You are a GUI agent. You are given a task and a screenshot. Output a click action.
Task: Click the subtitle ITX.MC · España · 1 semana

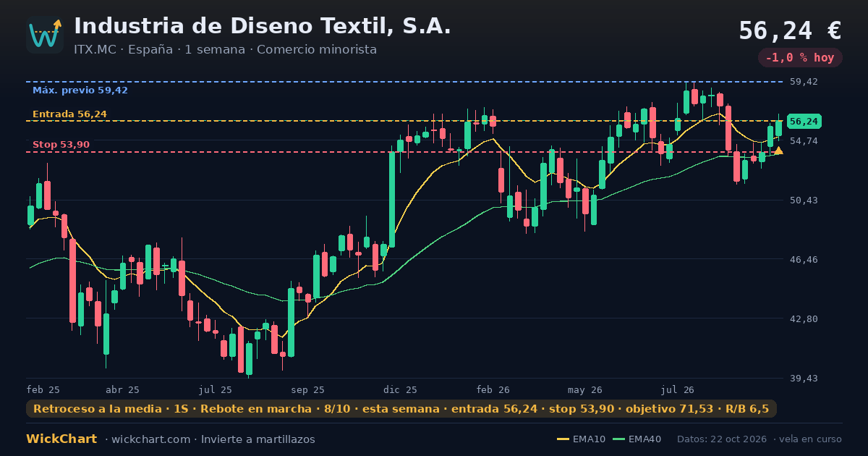tap(163, 50)
